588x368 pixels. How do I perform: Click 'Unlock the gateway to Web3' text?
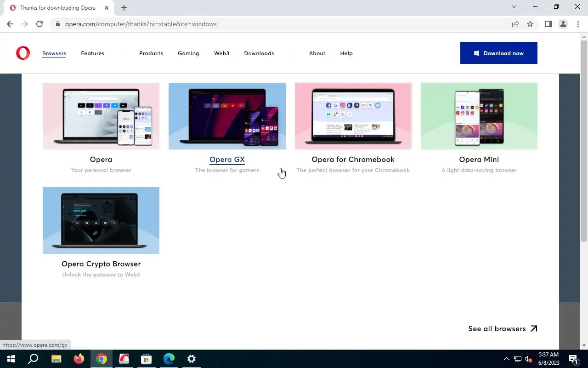(101, 275)
